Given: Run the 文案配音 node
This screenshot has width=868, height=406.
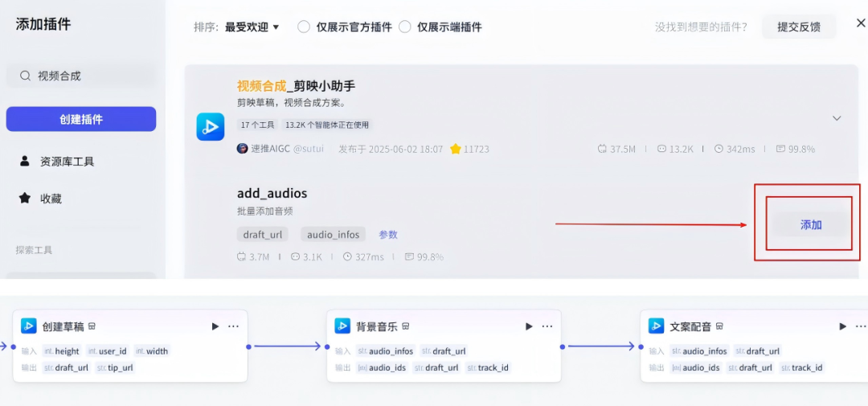Looking at the screenshot, I should click(843, 326).
